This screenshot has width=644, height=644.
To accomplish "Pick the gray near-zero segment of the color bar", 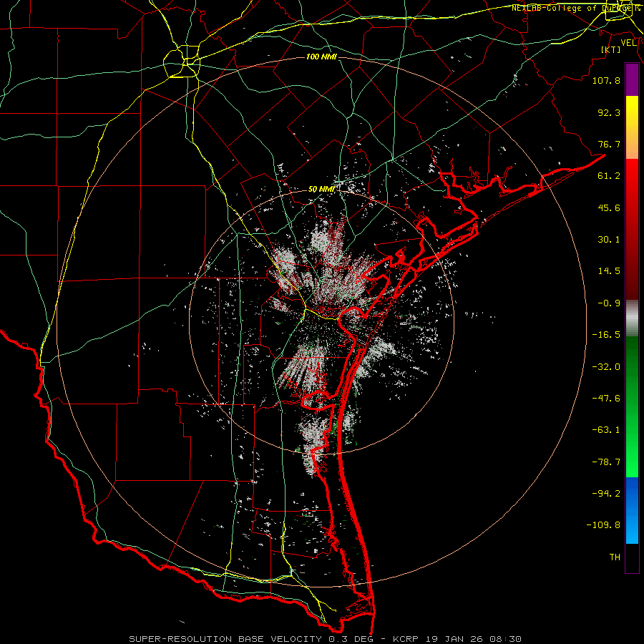I will click(x=632, y=318).
